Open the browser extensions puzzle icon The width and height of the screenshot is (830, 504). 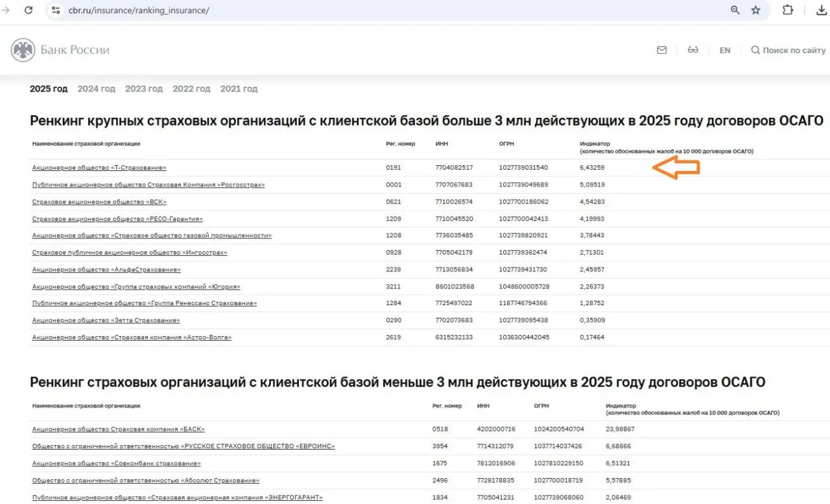(x=788, y=10)
